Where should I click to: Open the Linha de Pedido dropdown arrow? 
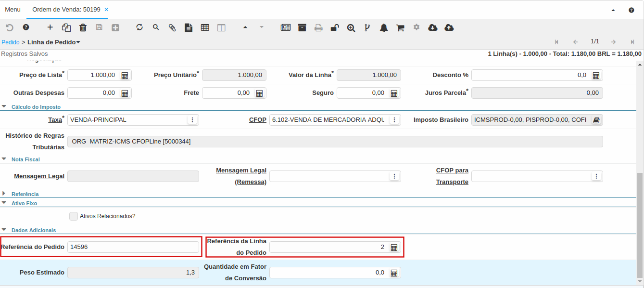(78, 42)
